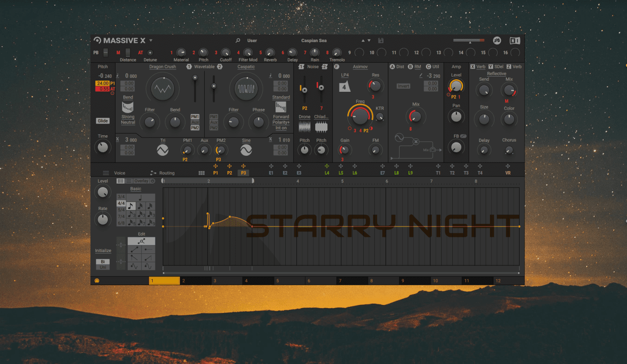Screen dimensions: 627x364
Task: Click the leaf-shaped icon beside the NI logo
Action: pyautogui.click(x=497, y=40)
